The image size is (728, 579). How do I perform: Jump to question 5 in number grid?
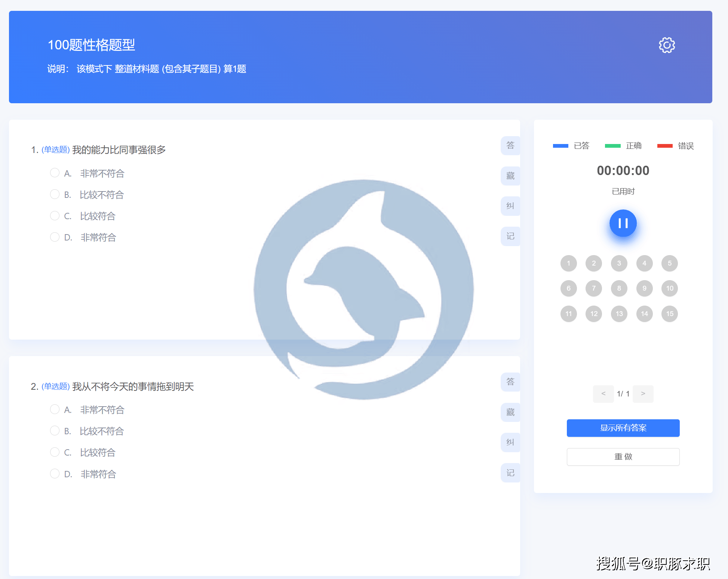pos(669,263)
